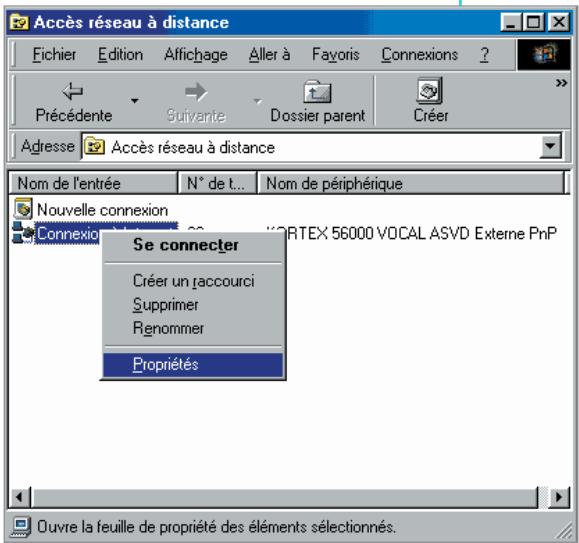Click the horizontal scrollbar right arrow
The image size is (579, 543).
[559, 497]
